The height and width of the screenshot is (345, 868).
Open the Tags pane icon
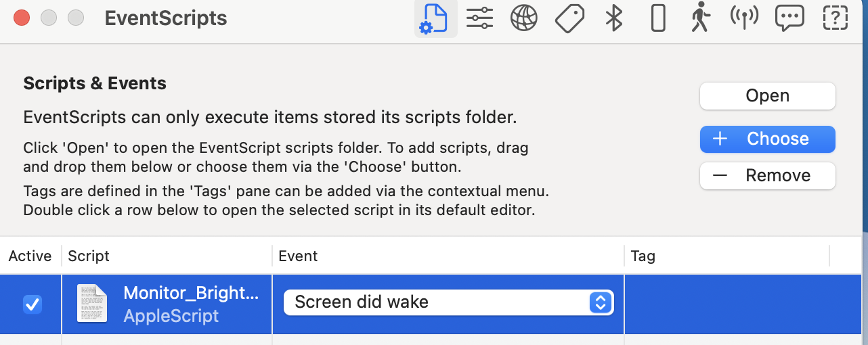[x=569, y=18]
